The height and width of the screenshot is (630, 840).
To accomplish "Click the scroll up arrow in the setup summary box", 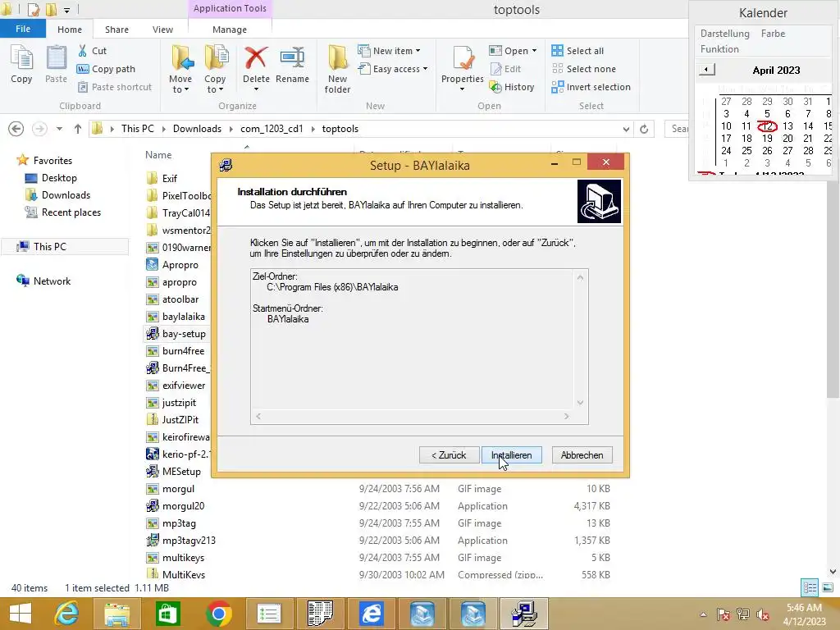I will coord(580,277).
